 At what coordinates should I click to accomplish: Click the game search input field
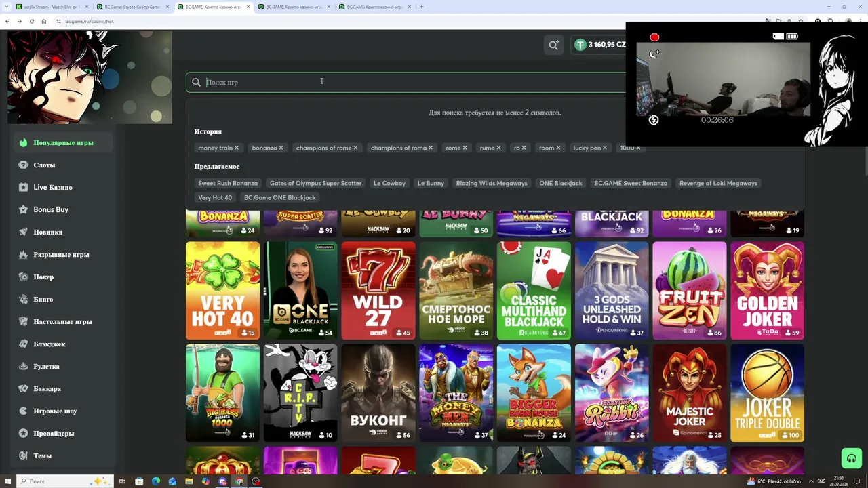coord(407,82)
